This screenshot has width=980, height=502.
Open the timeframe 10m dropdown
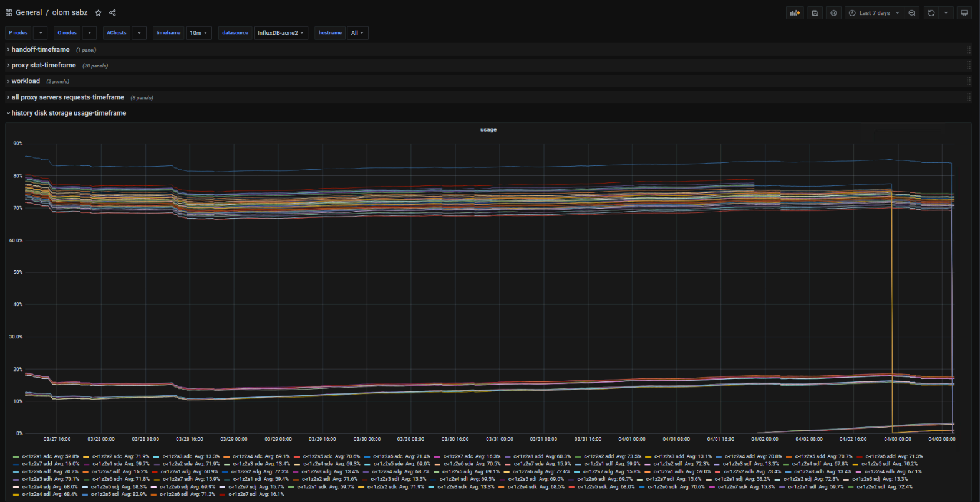199,33
